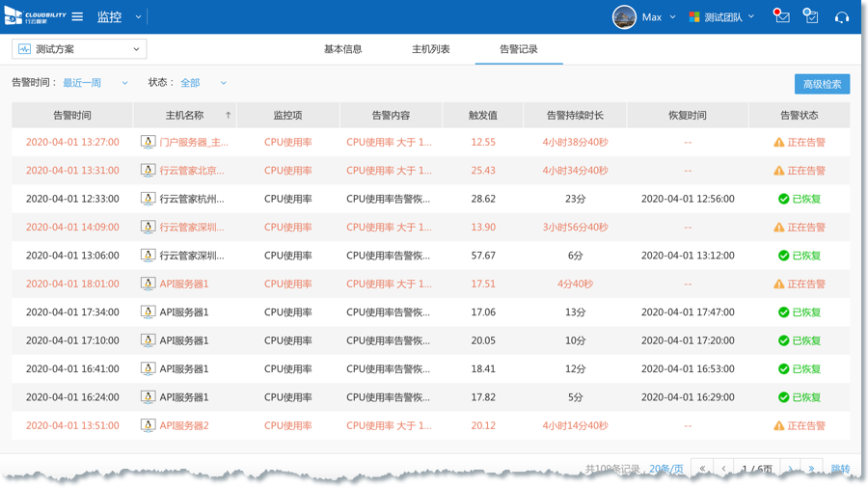Click the green 已恢复 check icon for 行云管家杭州
Image resolution: width=868 pixels, height=488 pixels.
tap(783, 200)
